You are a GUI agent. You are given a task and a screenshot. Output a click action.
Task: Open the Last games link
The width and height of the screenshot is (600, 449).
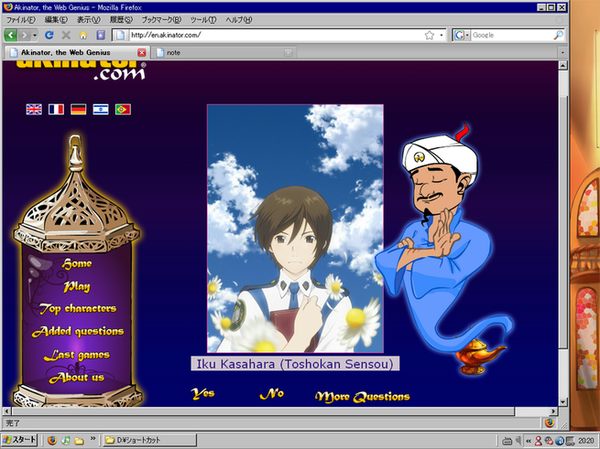(77, 355)
